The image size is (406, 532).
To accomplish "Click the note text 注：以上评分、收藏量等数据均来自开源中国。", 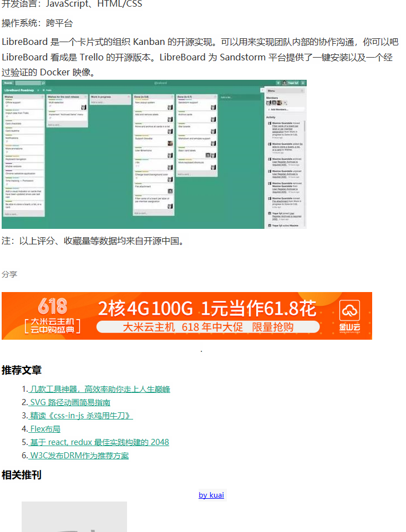I will click(94, 241).
